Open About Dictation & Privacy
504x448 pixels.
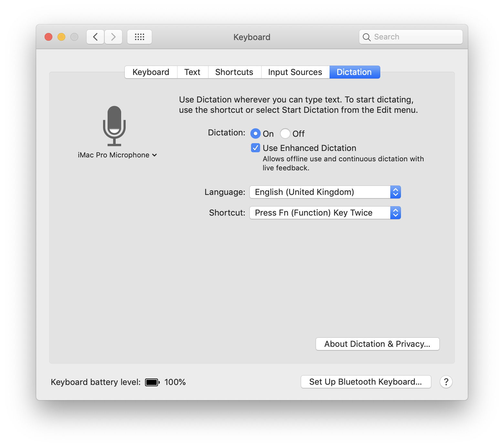click(377, 344)
